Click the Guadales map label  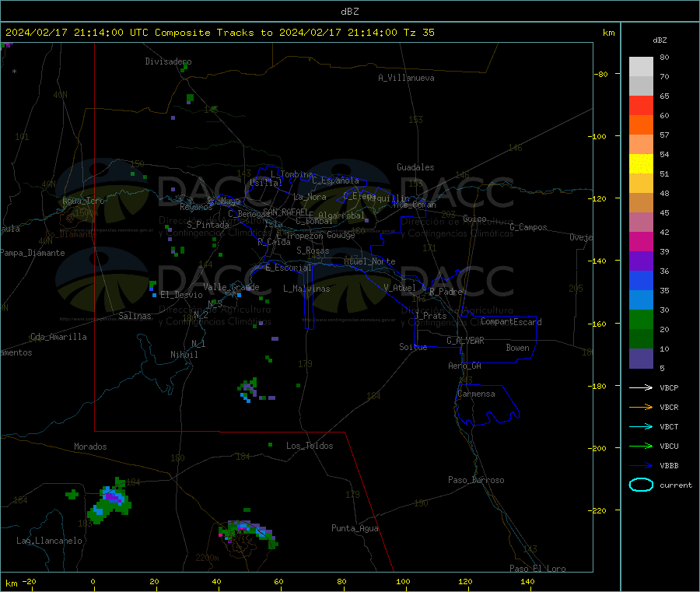coord(415,167)
